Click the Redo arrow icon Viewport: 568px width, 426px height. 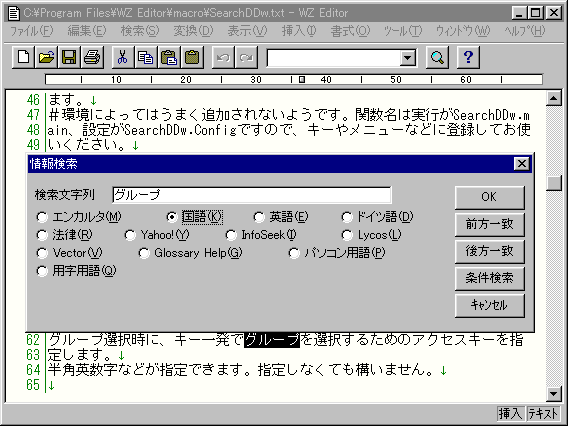246,57
